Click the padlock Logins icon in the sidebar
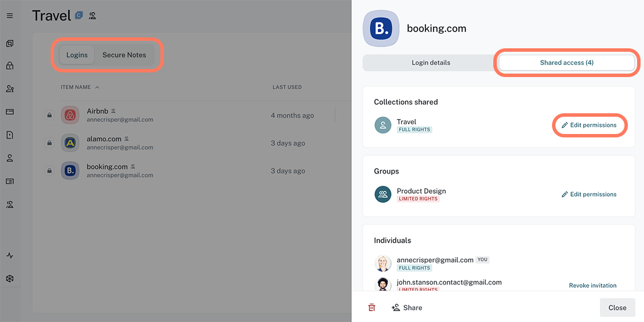This screenshot has height=322, width=644. coord(10,66)
